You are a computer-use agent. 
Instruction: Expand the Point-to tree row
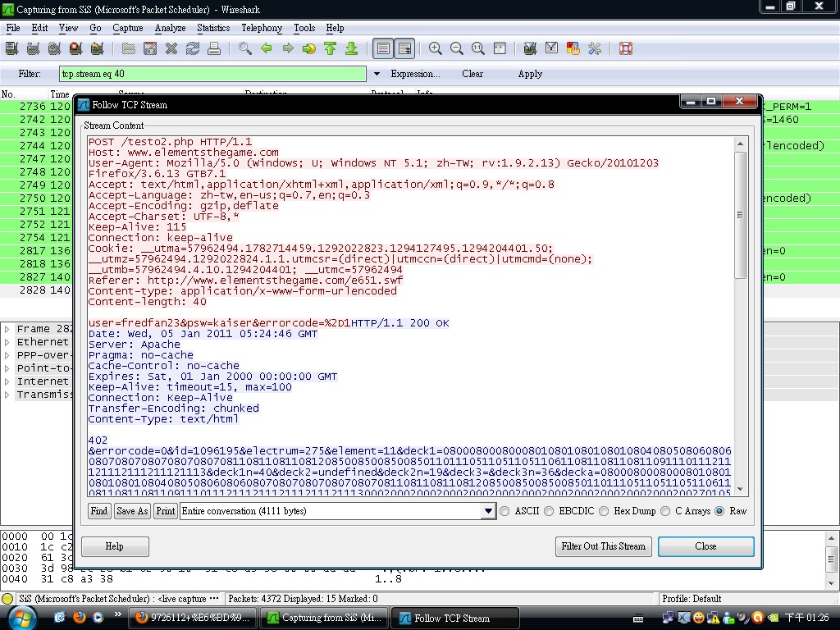point(7,368)
